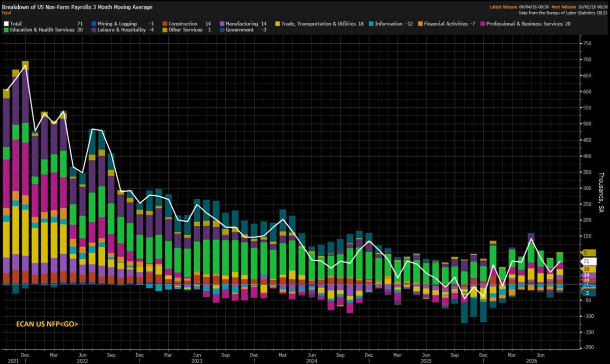This screenshot has height=364, width=610.
Task: Click the yellow Trade, Transportation & Utilities swatch
Action: [278, 24]
